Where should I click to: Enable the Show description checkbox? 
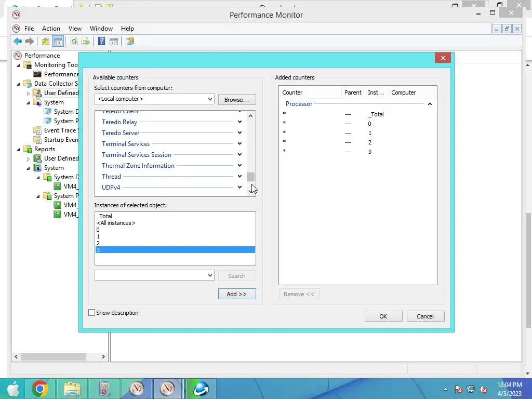pos(91,312)
